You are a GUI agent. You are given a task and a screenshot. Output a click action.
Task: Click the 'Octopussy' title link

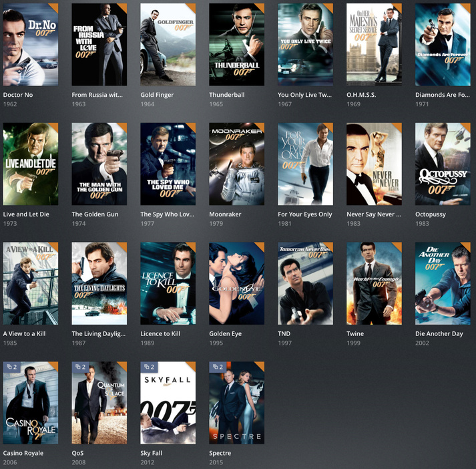[431, 214]
